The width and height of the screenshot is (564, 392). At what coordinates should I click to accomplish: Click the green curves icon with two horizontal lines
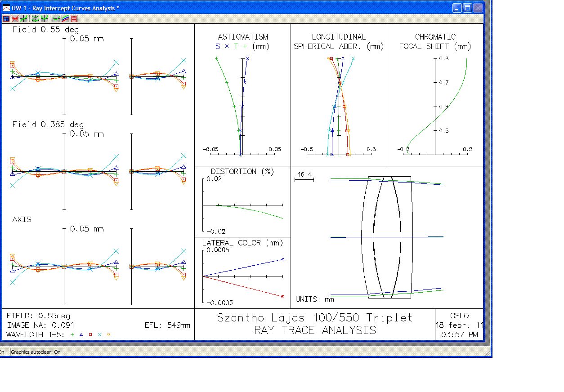[36, 18]
